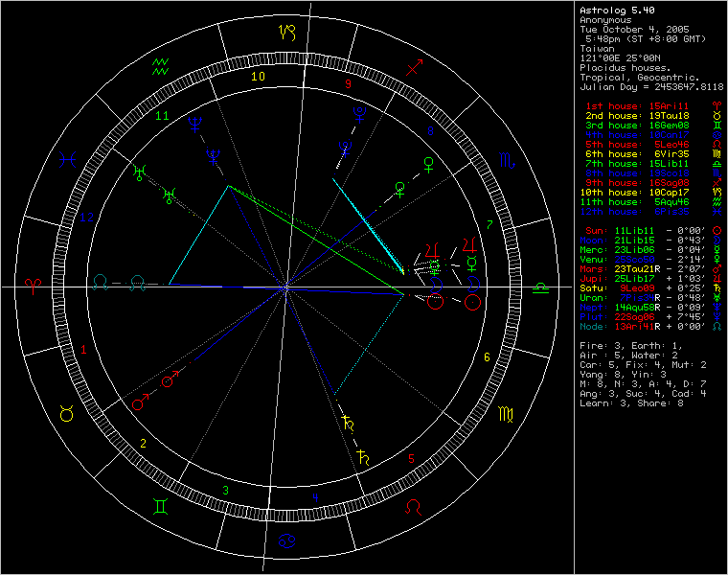Click the Cancer glyph at the wheel's bottom ring
Viewport: 728px width, 575px height.
tap(286, 541)
